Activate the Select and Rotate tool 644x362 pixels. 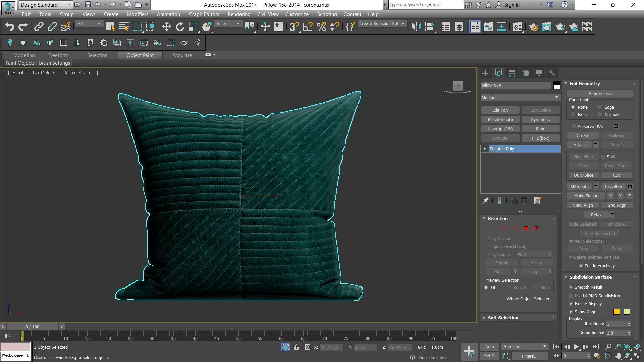coord(180,27)
